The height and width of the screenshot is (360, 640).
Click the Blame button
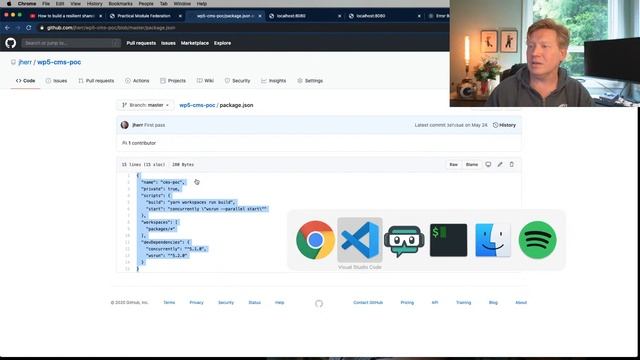(x=472, y=164)
